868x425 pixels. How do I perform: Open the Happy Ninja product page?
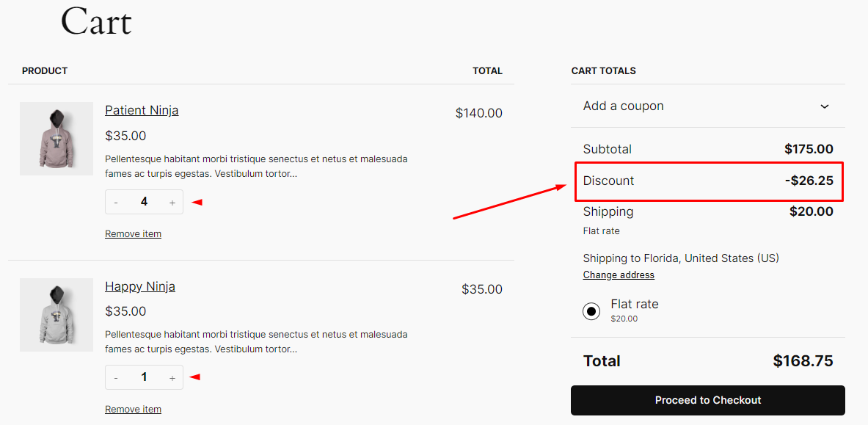[x=139, y=286]
